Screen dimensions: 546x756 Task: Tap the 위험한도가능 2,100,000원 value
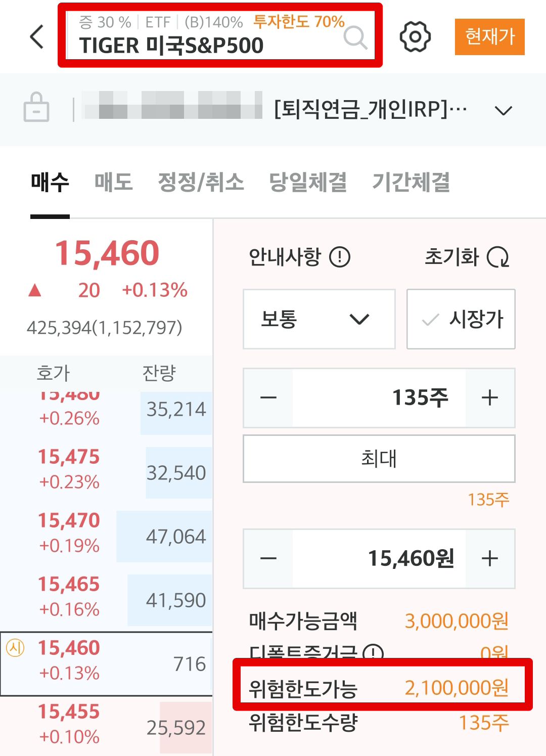pos(457,688)
